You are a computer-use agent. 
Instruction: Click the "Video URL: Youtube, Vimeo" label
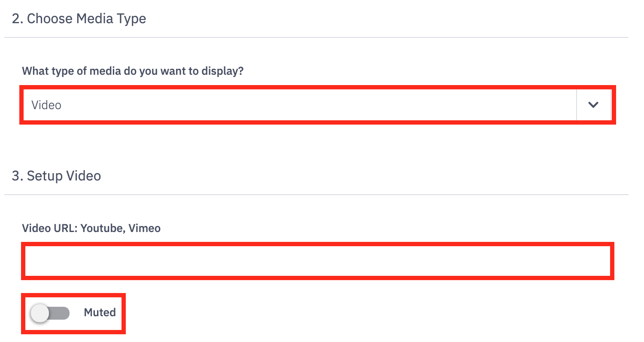(x=91, y=228)
